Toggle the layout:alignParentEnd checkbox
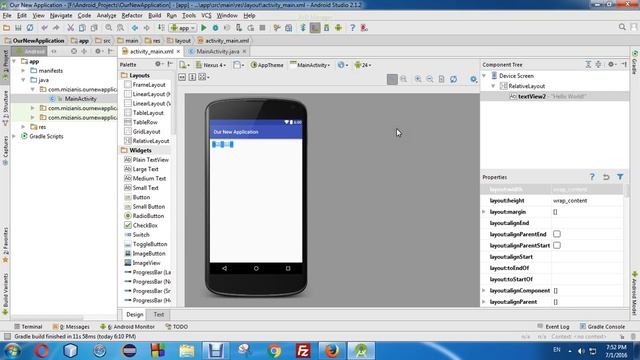 point(557,234)
